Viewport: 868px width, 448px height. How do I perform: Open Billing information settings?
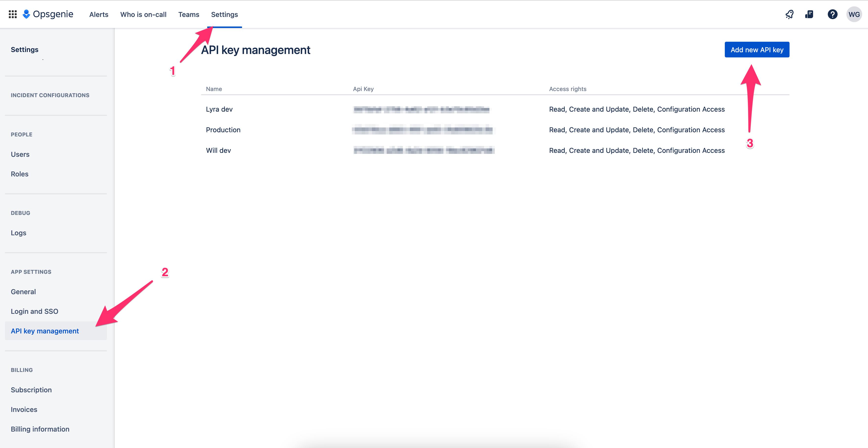pos(40,429)
